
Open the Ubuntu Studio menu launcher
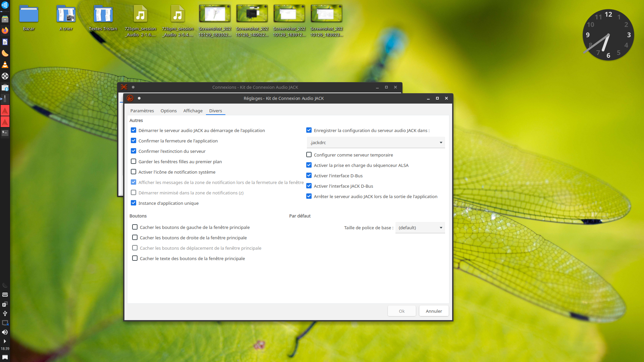tap(5, 5)
